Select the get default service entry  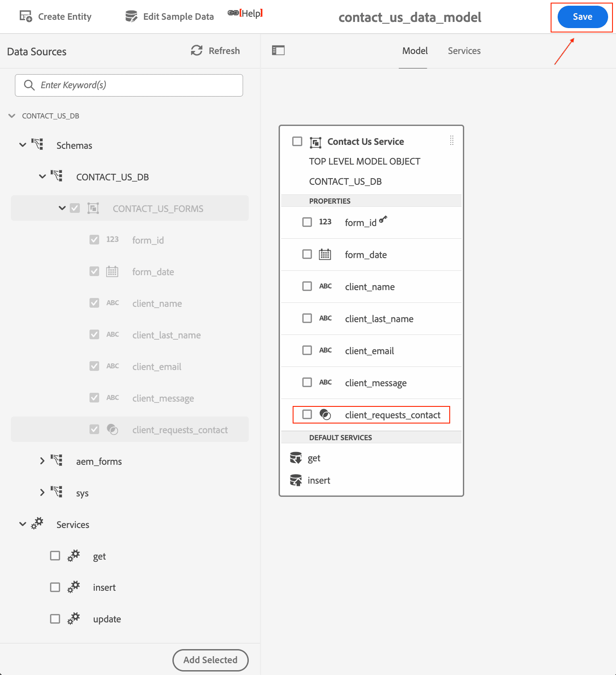[x=314, y=458]
